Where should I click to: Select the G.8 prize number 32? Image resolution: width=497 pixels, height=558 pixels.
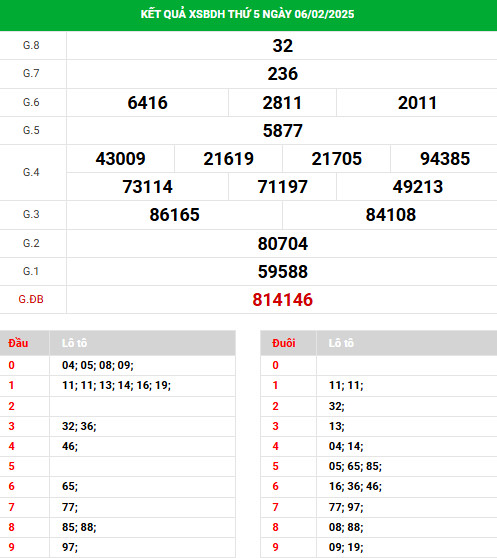[x=282, y=46]
